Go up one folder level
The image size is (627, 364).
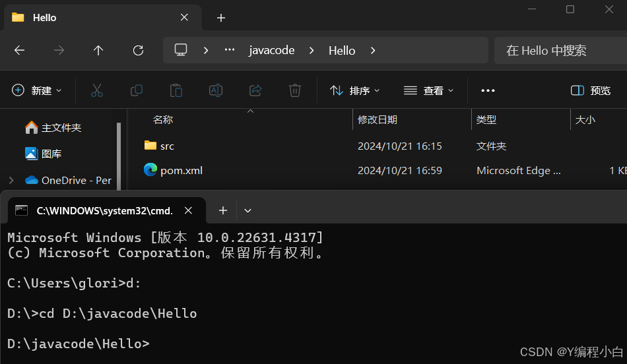(98, 50)
